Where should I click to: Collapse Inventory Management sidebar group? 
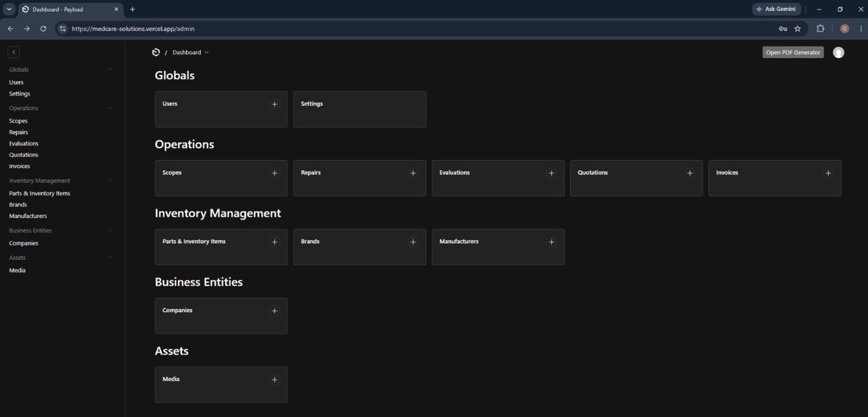(111, 181)
